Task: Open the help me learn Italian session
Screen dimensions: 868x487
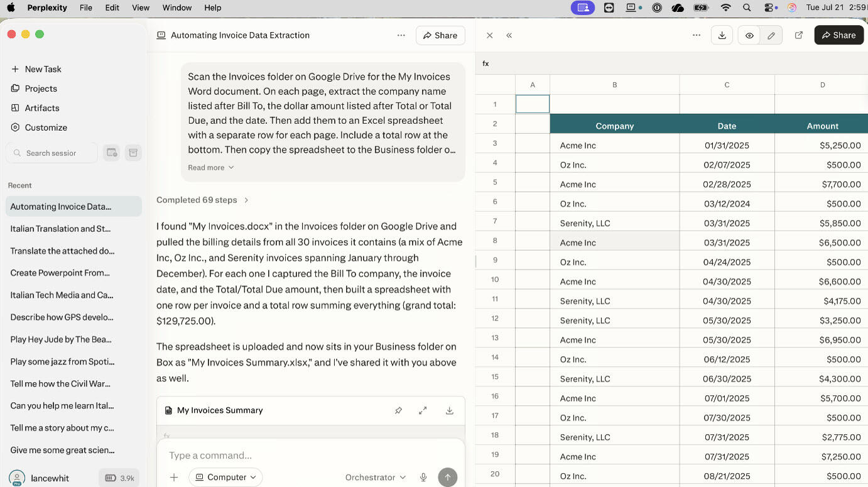Action: pos(73,406)
